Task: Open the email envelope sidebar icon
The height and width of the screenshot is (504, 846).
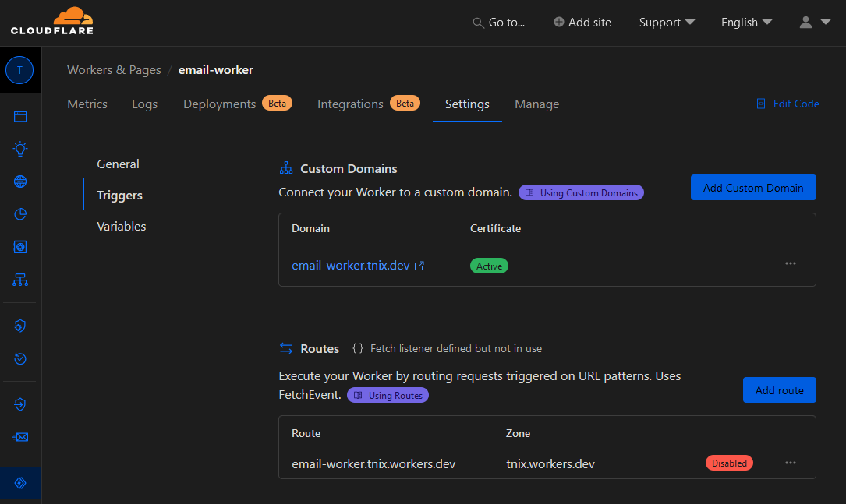Action: click(x=20, y=437)
